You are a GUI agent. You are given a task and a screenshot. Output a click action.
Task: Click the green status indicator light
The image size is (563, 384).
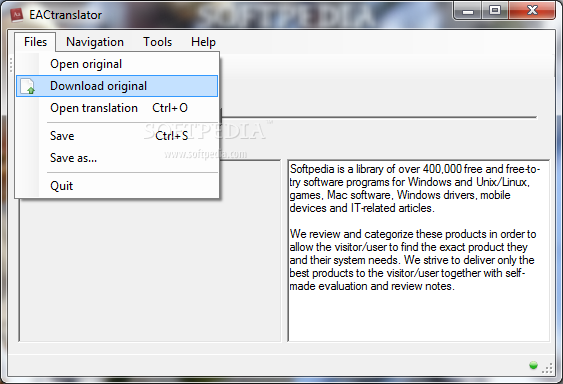point(533,365)
